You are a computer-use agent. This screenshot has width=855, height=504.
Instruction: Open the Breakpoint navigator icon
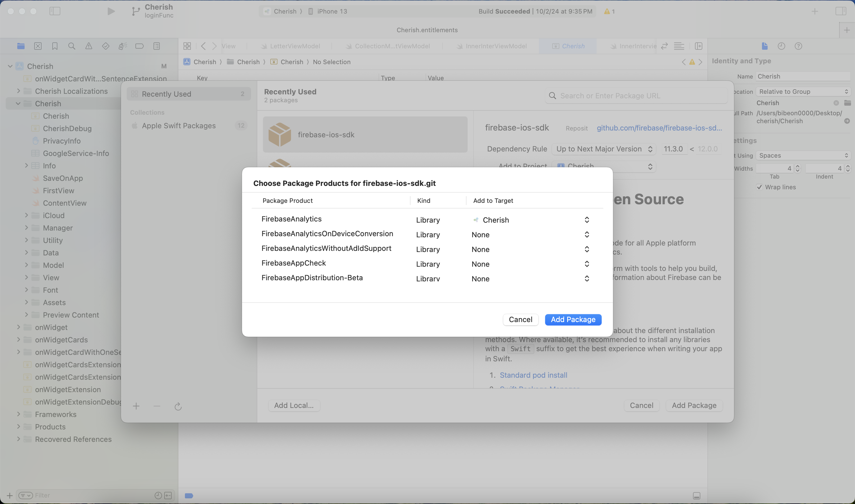coord(140,46)
